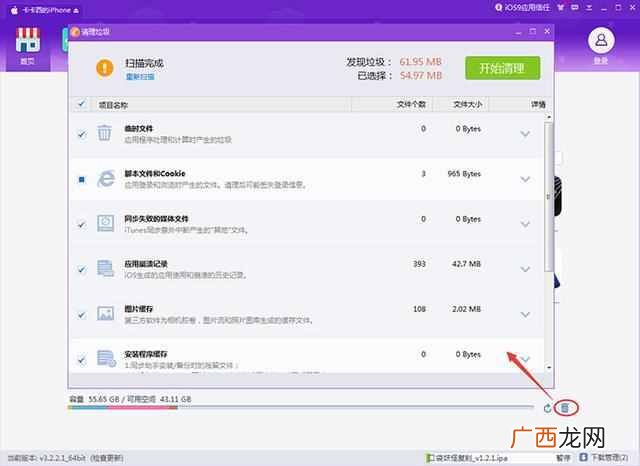Toggle the select-all checkbox in table header

click(81, 104)
